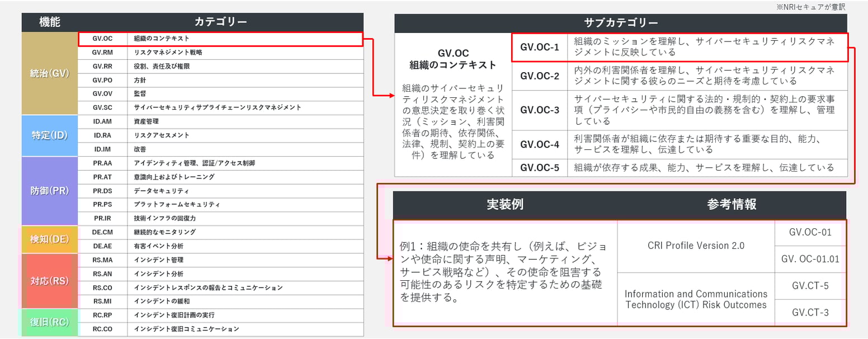The width and height of the screenshot is (868, 339).
Task: Select インシデント分析 category text
Action: (158, 274)
